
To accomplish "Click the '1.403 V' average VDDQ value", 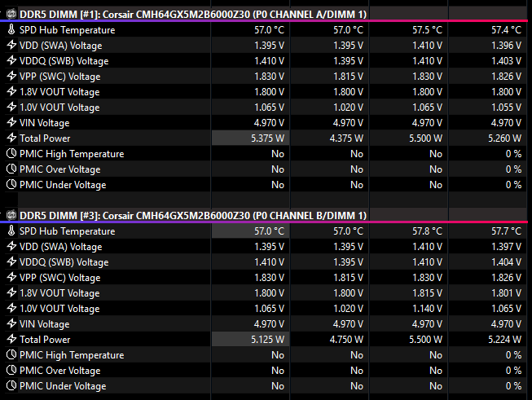I will [x=506, y=61].
